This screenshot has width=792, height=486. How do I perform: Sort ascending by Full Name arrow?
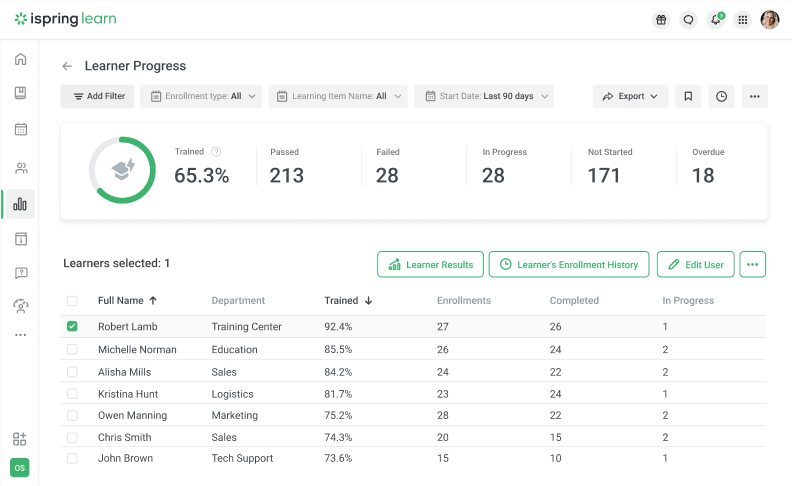pos(153,301)
